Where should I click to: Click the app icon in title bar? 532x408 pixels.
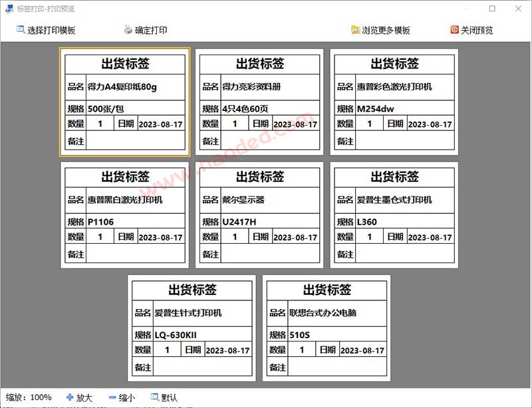[x=9, y=9]
